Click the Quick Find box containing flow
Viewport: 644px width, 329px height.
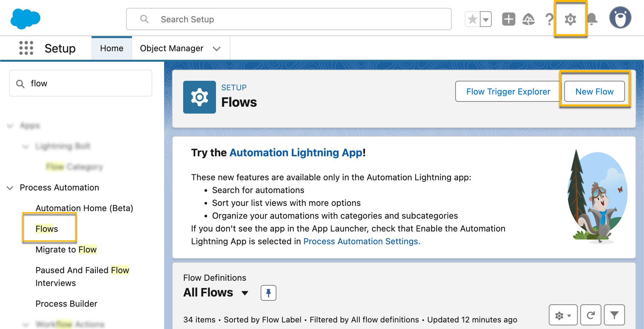coord(81,83)
